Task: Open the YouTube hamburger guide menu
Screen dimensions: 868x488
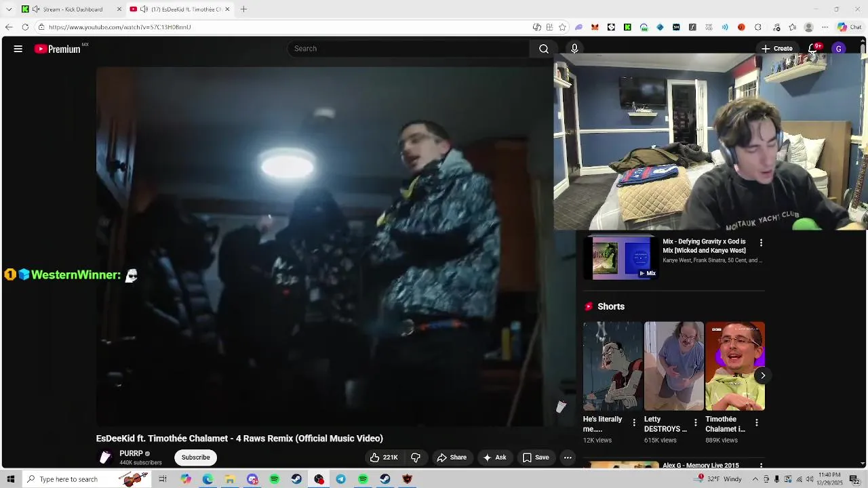Action: tap(18, 49)
